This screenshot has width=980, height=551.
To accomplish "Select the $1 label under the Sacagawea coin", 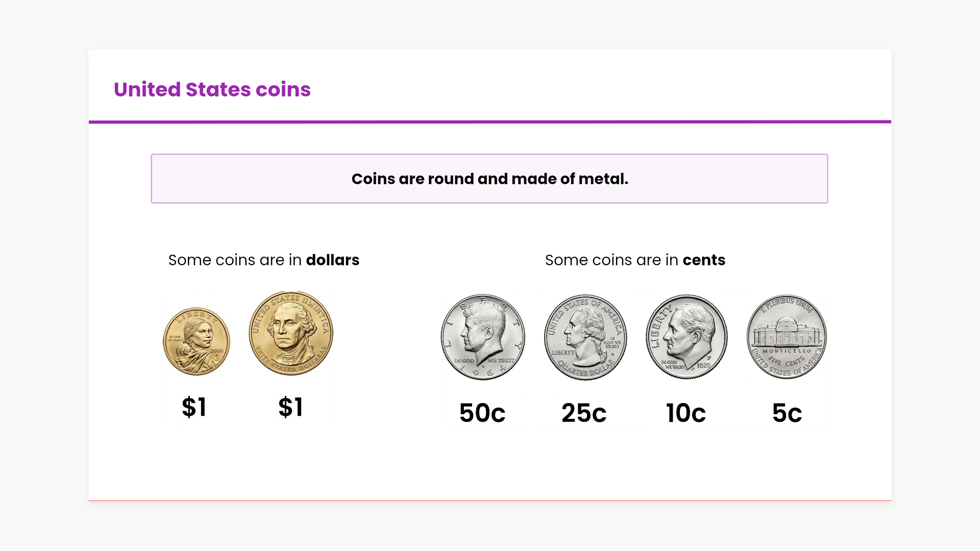I will click(x=194, y=407).
